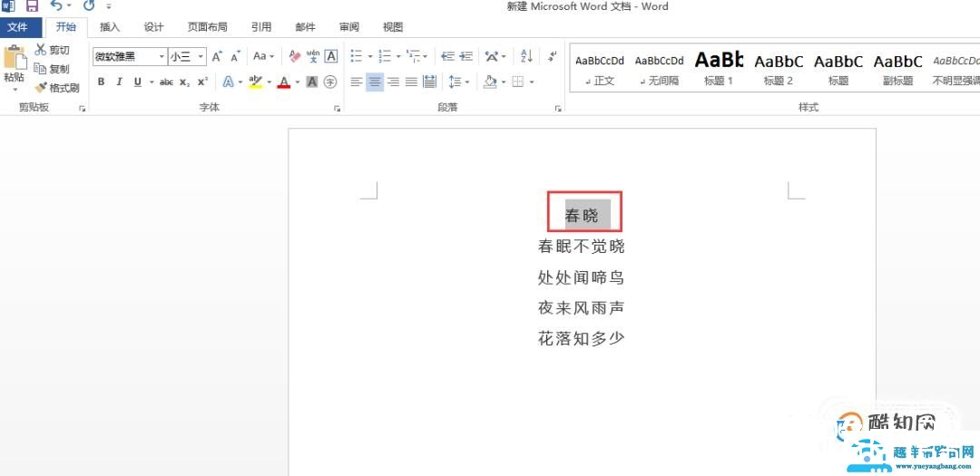This screenshot has width=980, height=476.
Task: Redo via quick access toolbar
Action: 89,6
